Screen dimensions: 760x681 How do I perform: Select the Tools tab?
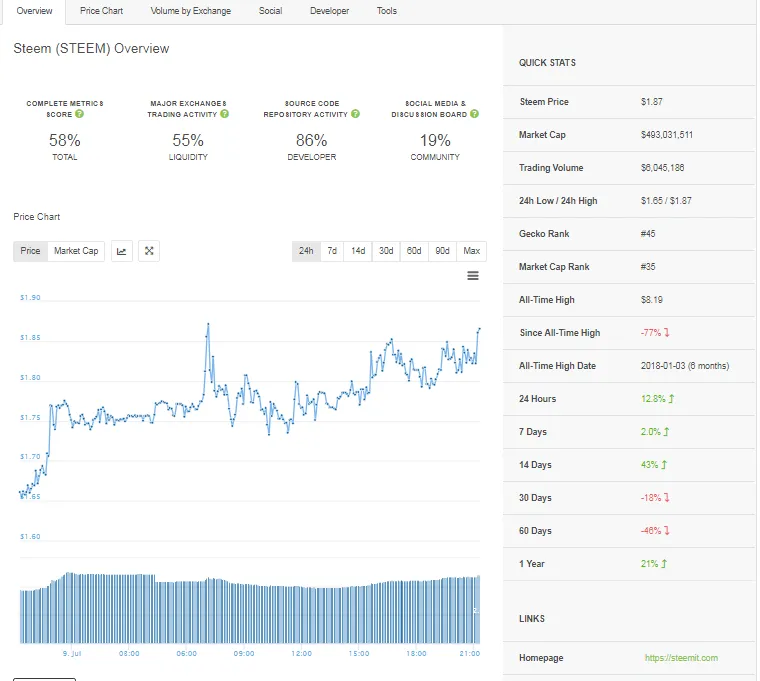coord(386,11)
